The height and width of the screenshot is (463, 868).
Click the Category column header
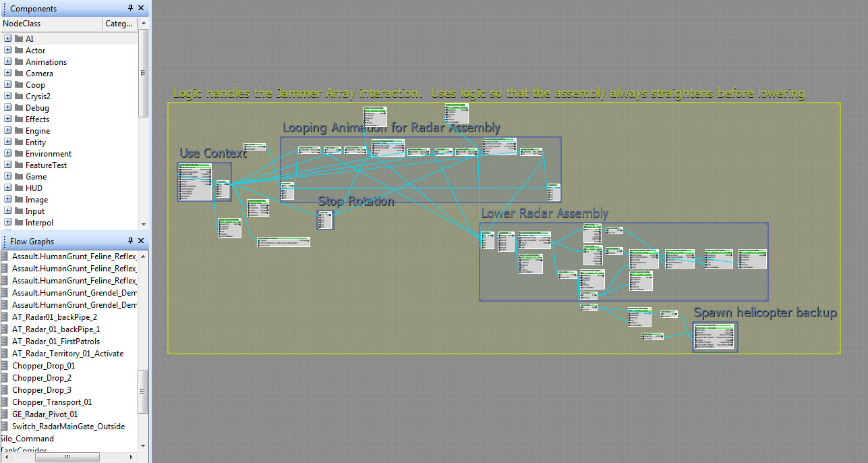(119, 24)
